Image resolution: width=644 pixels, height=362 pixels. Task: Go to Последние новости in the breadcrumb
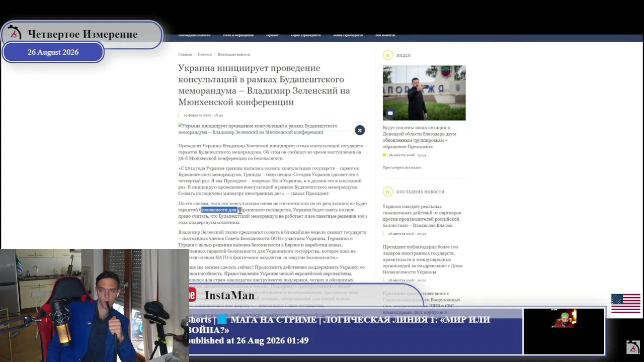[x=233, y=54]
